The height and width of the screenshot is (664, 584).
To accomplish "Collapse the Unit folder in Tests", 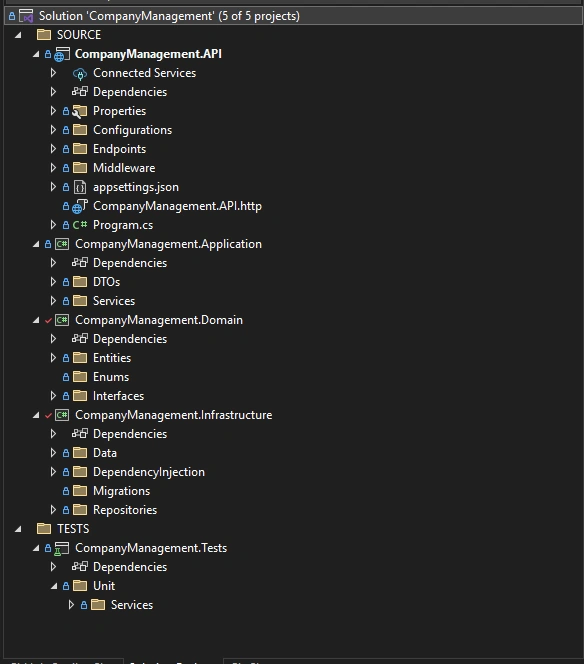I will 54,586.
